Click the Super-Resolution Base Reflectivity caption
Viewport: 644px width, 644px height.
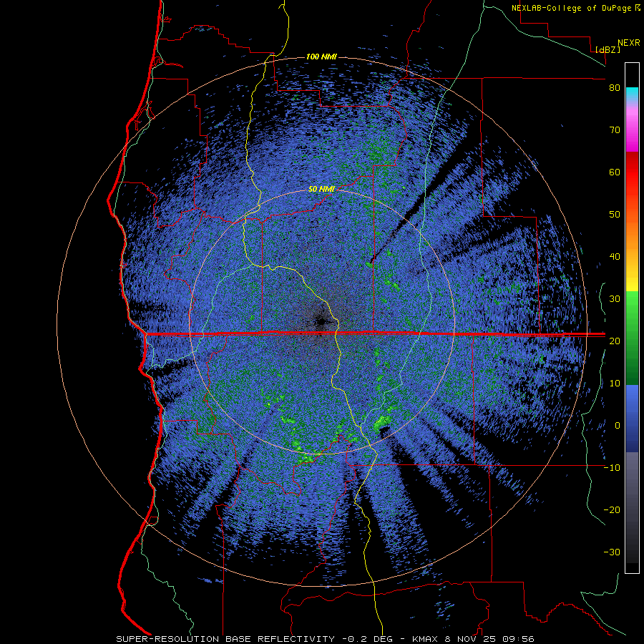click(x=326, y=639)
